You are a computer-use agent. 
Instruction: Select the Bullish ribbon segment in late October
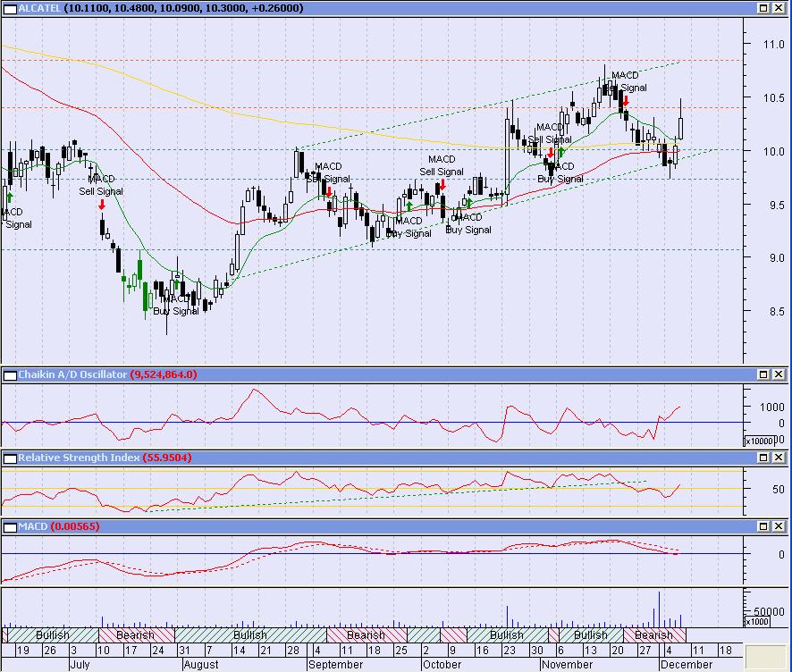(508, 635)
